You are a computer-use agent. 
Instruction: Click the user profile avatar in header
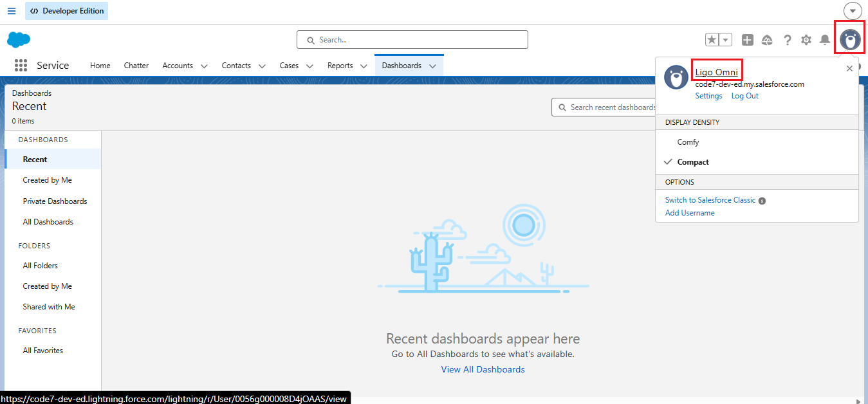pyautogui.click(x=850, y=40)
